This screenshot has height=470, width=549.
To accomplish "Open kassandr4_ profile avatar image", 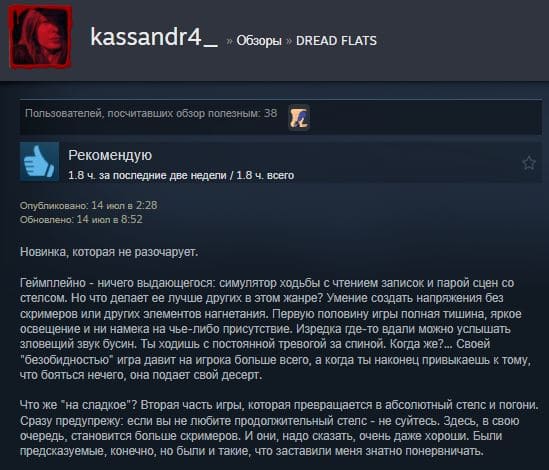I will point(40,37).
